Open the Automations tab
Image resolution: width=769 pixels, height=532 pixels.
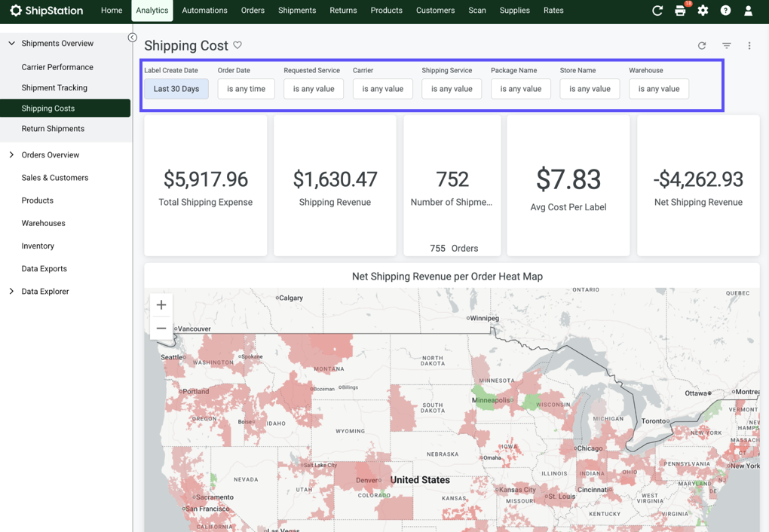204,11
